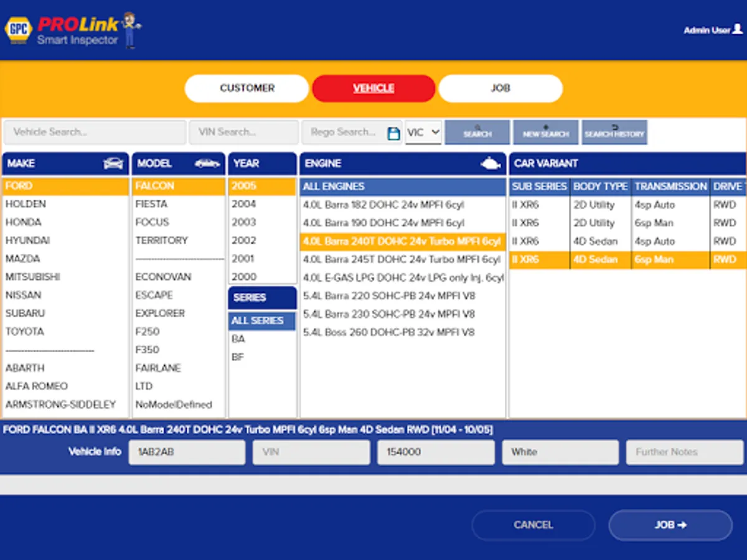Select ESCAPE in the model list
Screen dimensions: 747x560
pos(179,295)
